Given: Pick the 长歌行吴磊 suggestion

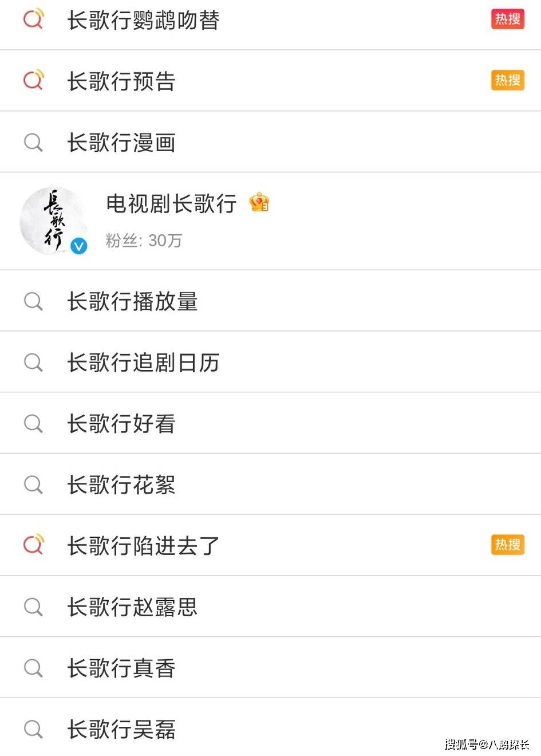Looking at the screenshot, I should [270, 729].
